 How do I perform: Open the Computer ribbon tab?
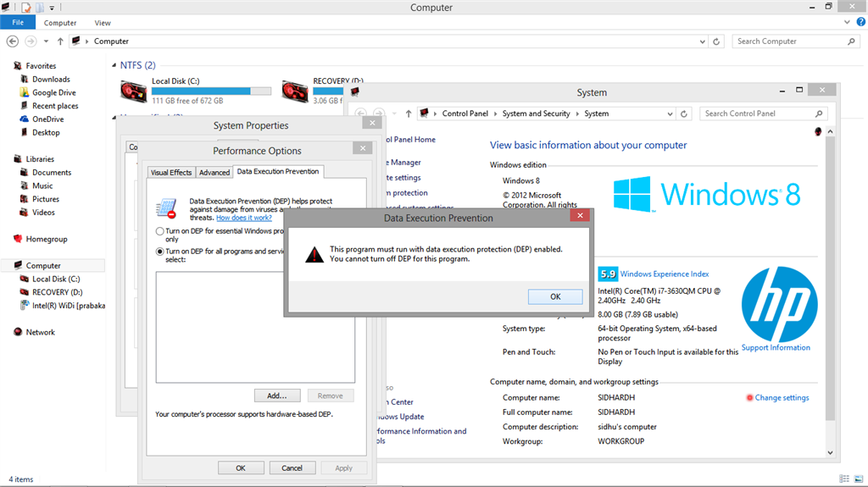(60, 23)
